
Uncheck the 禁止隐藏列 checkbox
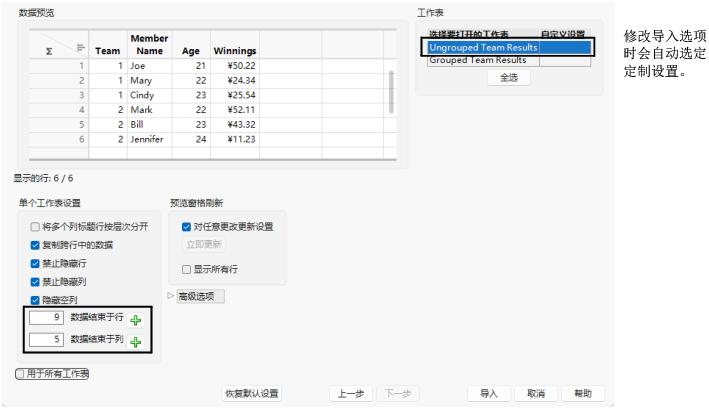pyautogui.click(x=35, y=282)
